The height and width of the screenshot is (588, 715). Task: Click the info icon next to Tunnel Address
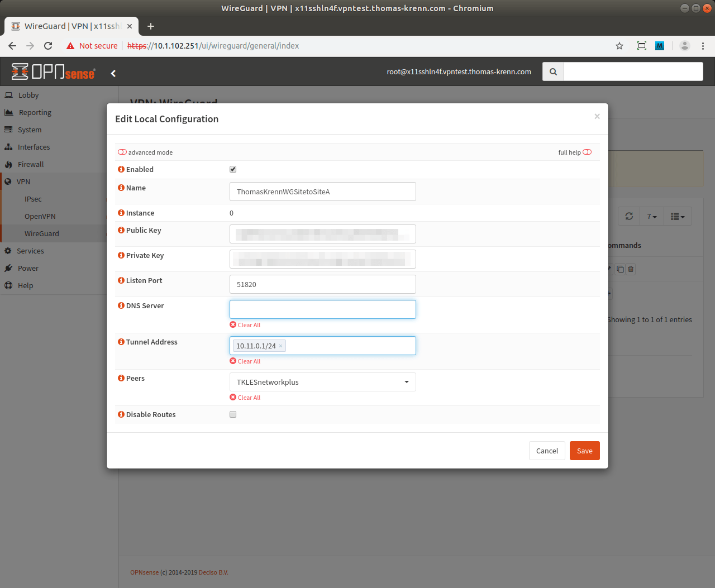(121, 342)
